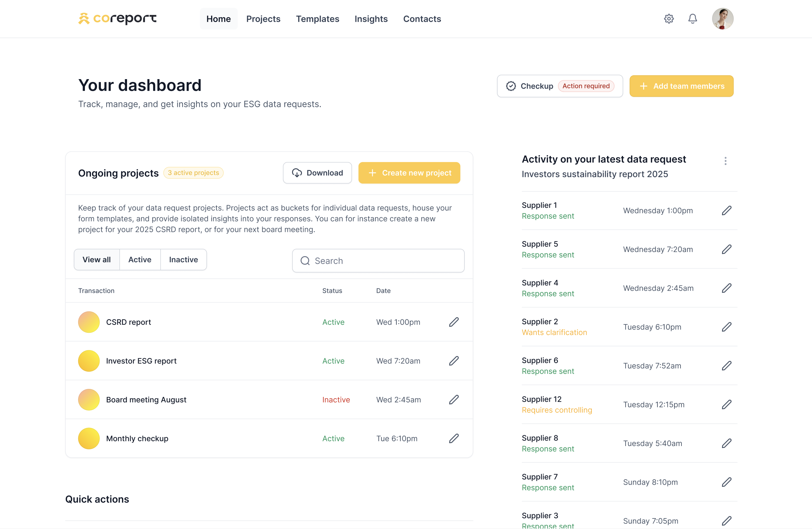Select the Active filter toggle
Image resolution: width=812 pixels, height=529 pixels.
pyautogui.click(x=140, y=260)
